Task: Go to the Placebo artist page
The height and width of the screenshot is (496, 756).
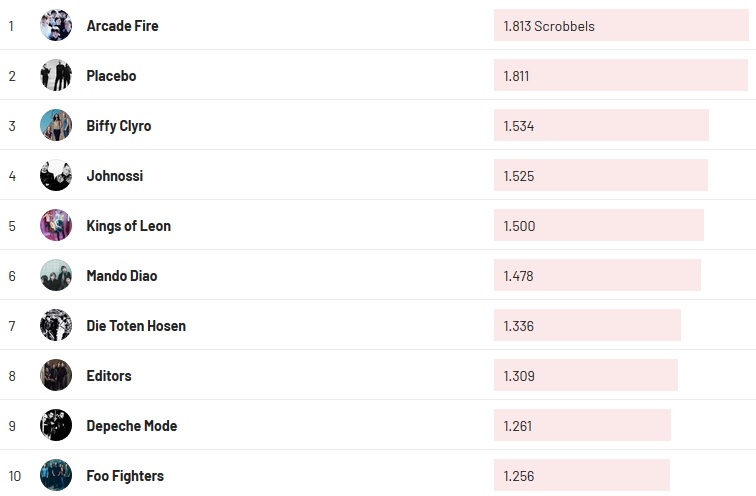Action: (111, 76)
